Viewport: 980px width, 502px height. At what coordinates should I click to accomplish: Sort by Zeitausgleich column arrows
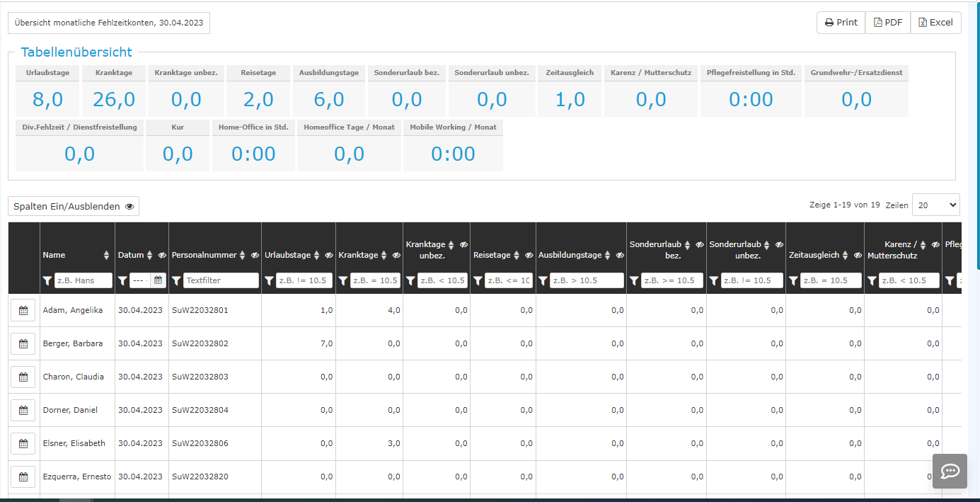pyautogui.click(x=845, y=256)
